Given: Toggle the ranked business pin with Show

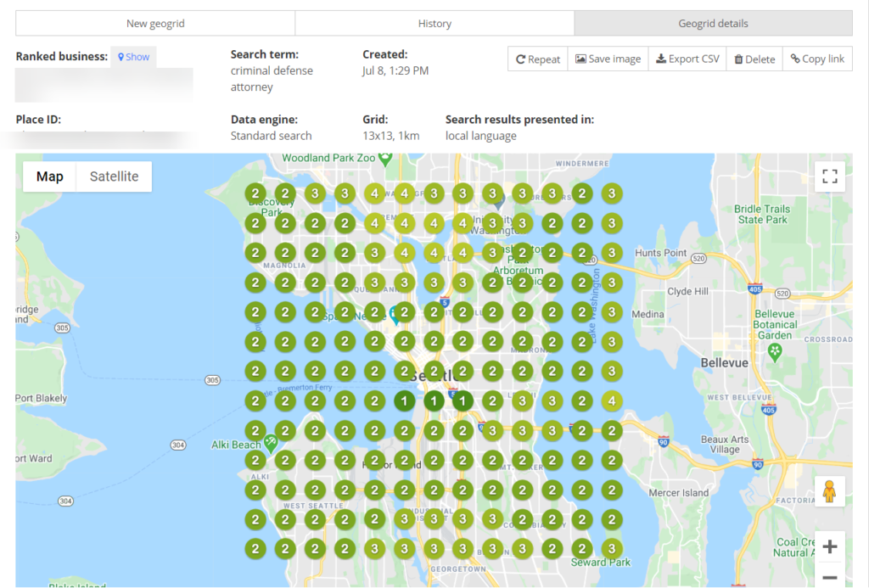Looking at the screenshot, I should tap(132, 56).
